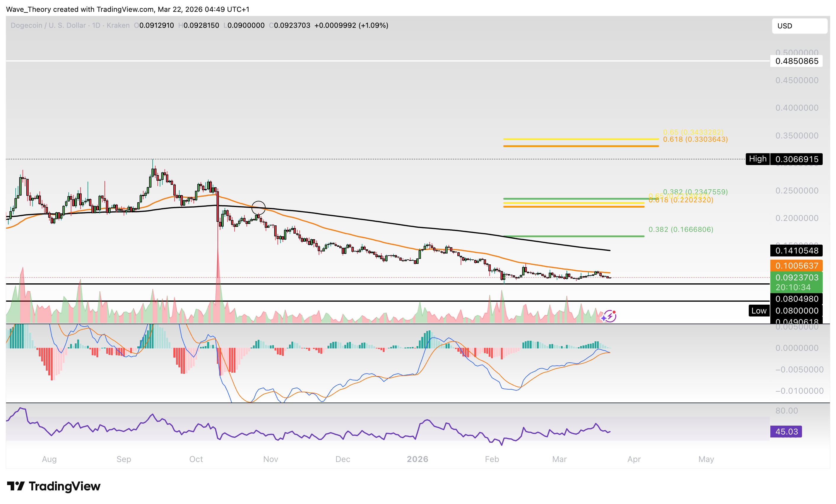The height and width of the screenshot is (504, 836).
Task: Click the Nov label on time axis
Action: pyautogui.click(x=270, y=459)
